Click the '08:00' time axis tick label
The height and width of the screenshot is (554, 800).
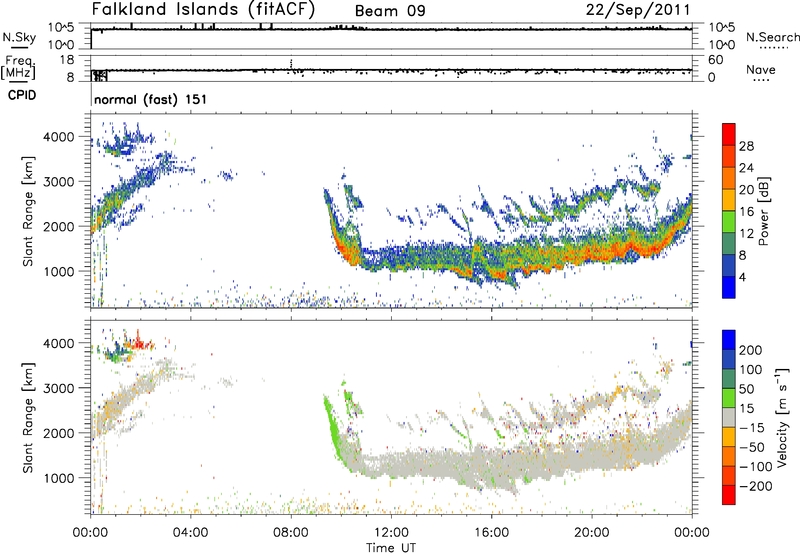pos(291,533)
